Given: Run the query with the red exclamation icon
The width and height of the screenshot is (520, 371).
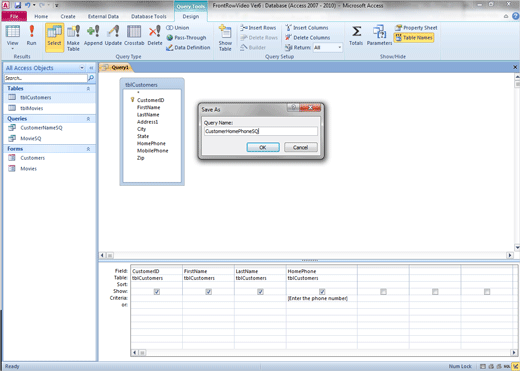Looking at the screenshot, I should tap(31, 35).
